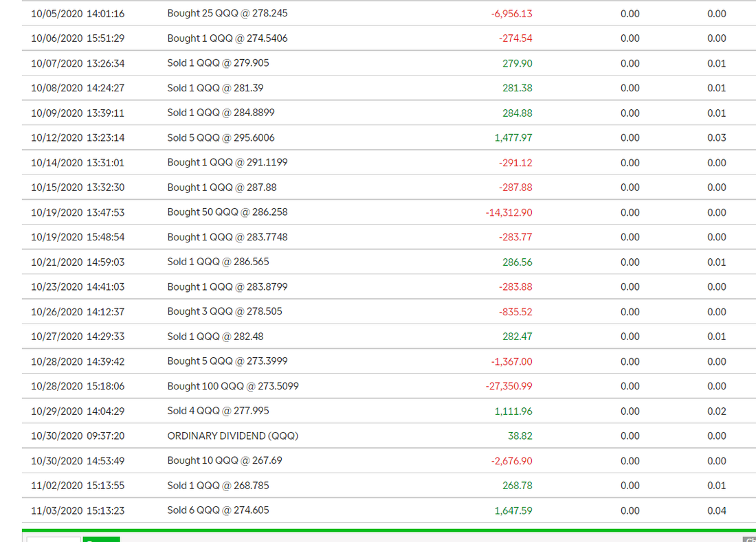Click the -27,350.99 red amount
Image resolution: width=756 pixels, height=542 pixels.
508,385
